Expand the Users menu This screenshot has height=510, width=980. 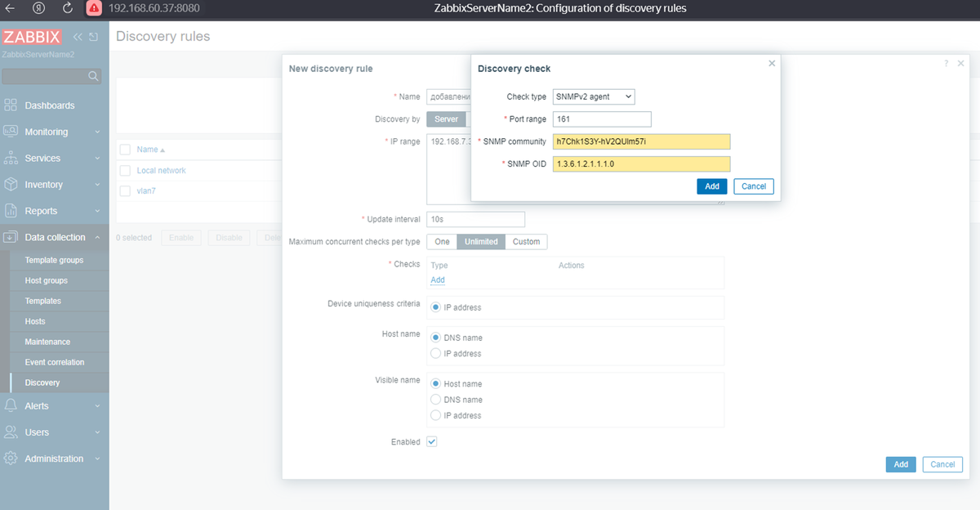54,432
